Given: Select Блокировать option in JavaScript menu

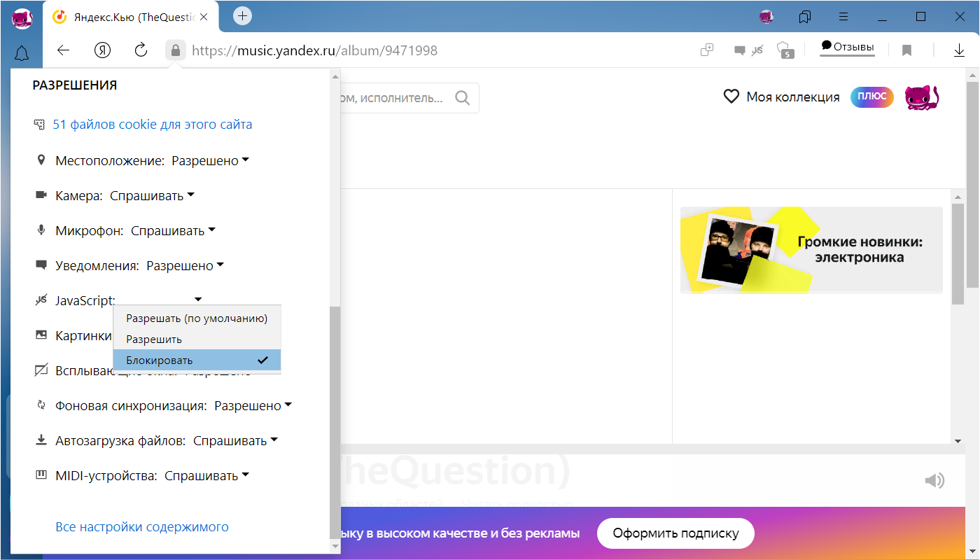Looking at the screenshot, I should (x=197, y=360).
